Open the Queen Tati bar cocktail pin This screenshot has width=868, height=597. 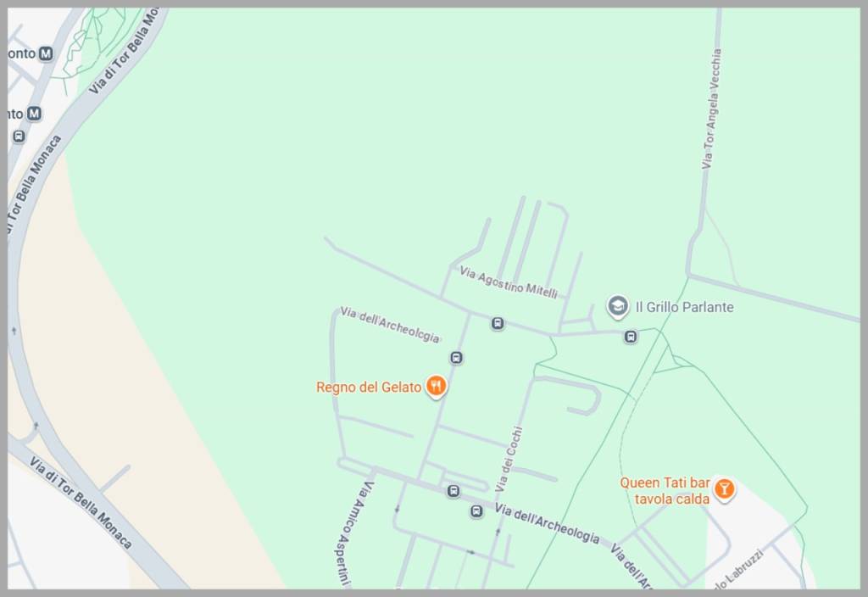pyautogui.click(x=724, y=489)
